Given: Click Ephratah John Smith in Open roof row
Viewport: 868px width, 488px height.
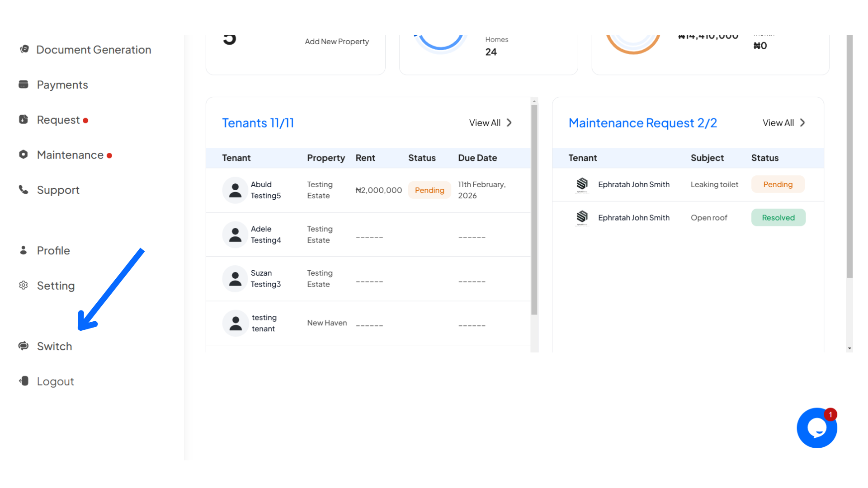Looking at the screenshot, I should 634,218.
